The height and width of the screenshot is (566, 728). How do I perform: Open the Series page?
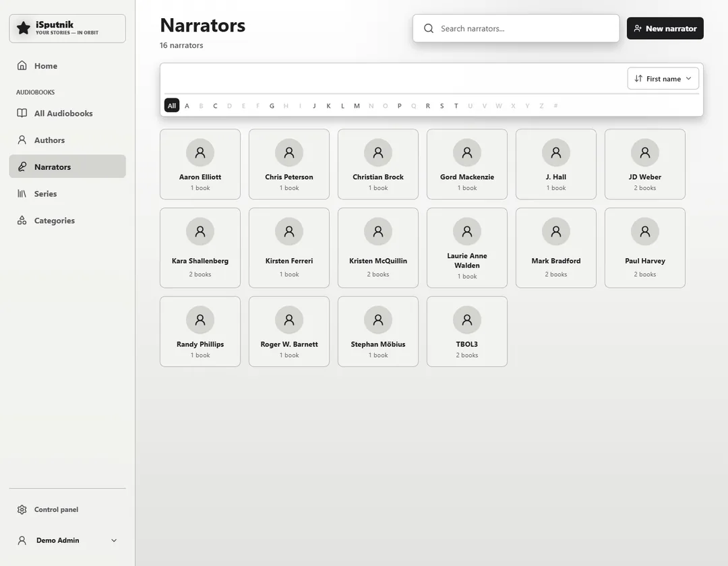[67, 193]
